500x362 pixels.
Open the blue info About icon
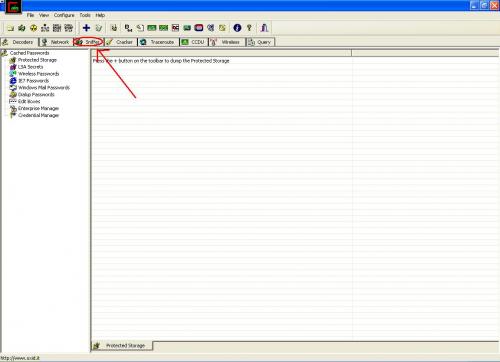[x=237, y=28]
